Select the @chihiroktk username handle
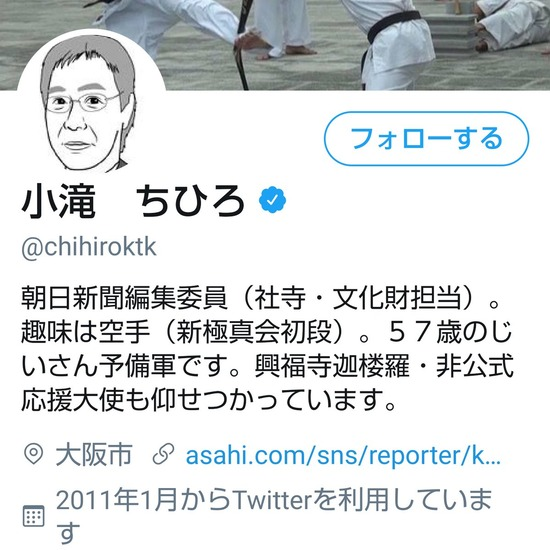 [x=89, y=247]
